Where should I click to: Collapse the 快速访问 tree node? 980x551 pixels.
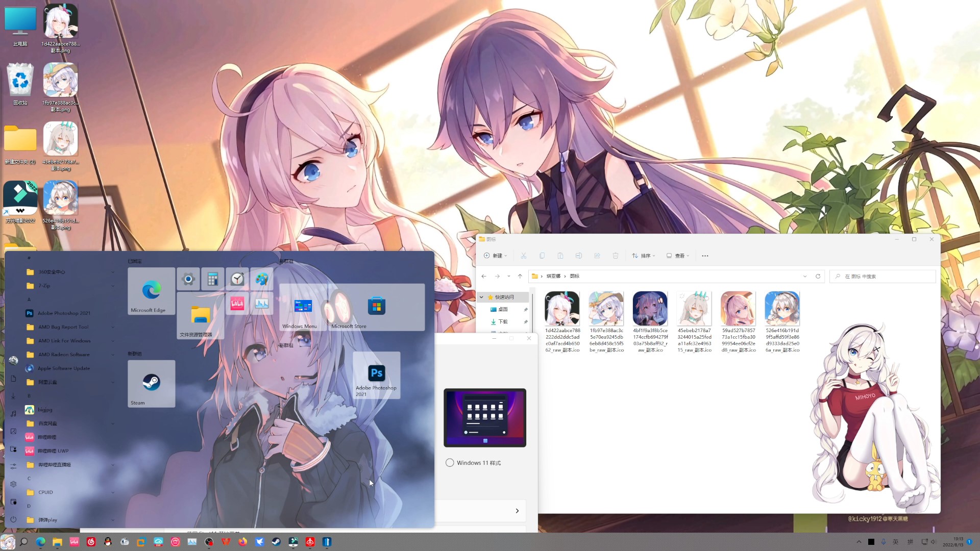click(481, 297)
